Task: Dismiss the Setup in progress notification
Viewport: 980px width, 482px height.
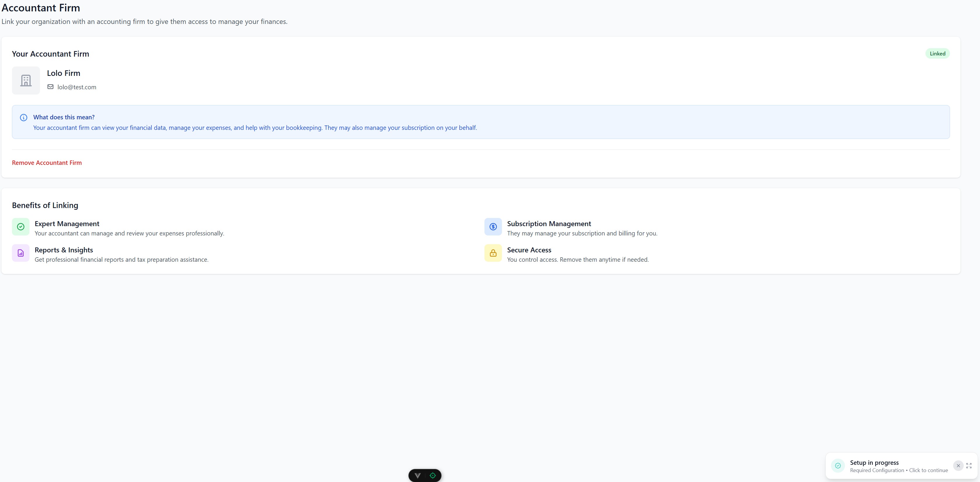Action: pyautogui.click(x=958, y=466)
